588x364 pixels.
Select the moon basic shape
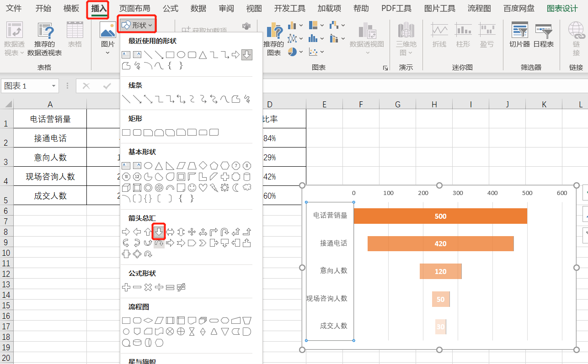pyautogui.click(x=236, y=187)
